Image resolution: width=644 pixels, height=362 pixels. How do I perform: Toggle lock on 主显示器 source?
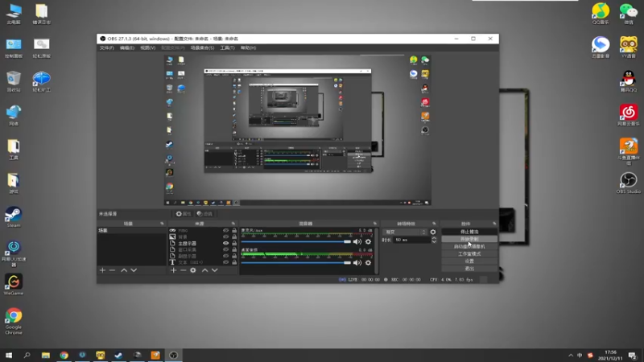pyautogui.click(x=234, y=243)
